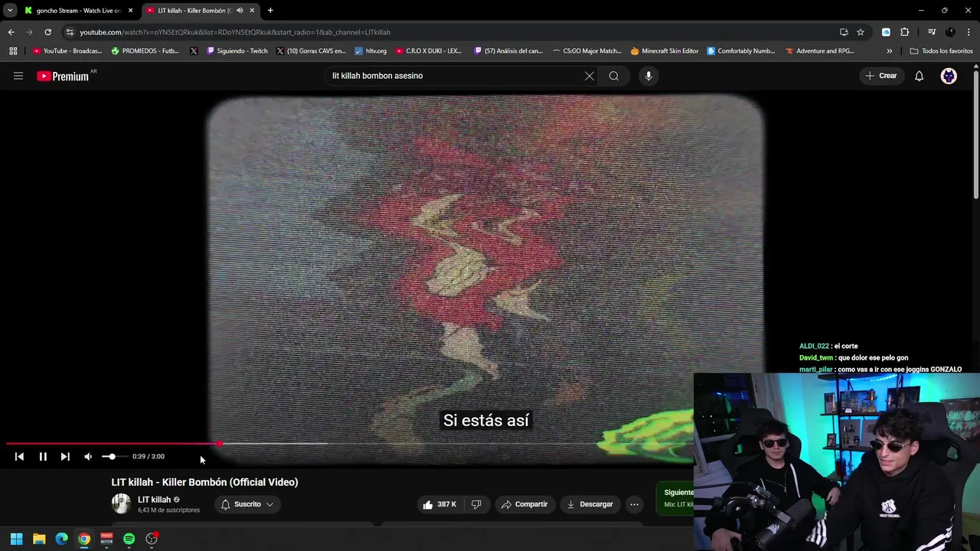Viewport: 980px width, 551px height.
Task: Open the Siguiendo - Twitch bookmark
Action: pyautogui.click(x=237, y=51)
